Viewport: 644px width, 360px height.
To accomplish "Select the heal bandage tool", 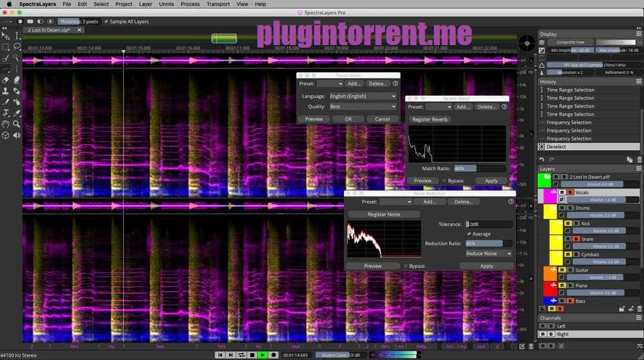I will (17, 91).
